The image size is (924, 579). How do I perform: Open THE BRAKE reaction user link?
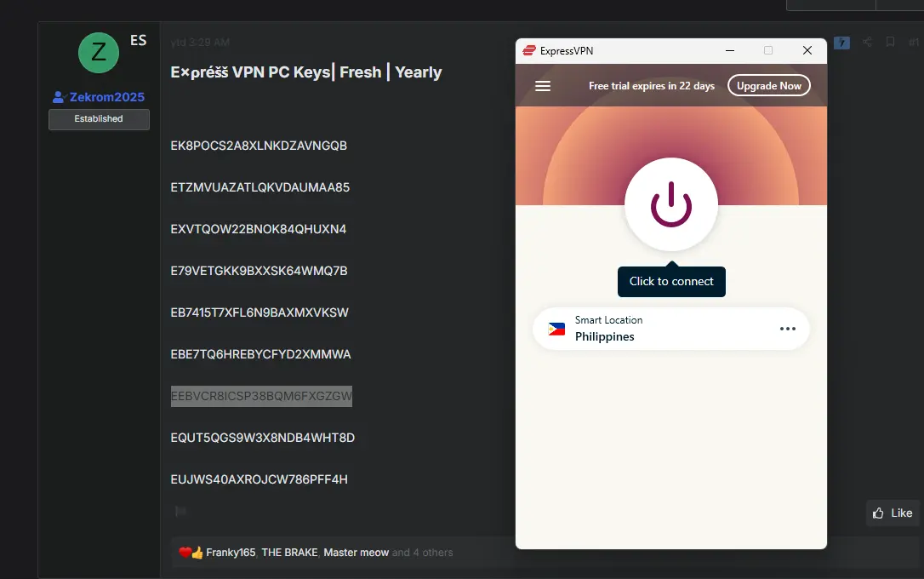point(289,553)
